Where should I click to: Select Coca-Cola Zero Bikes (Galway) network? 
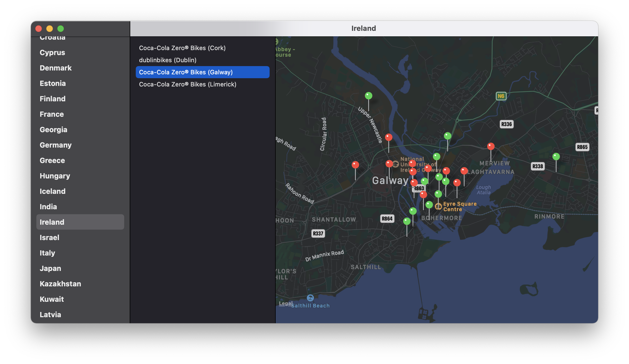(202, 72)
